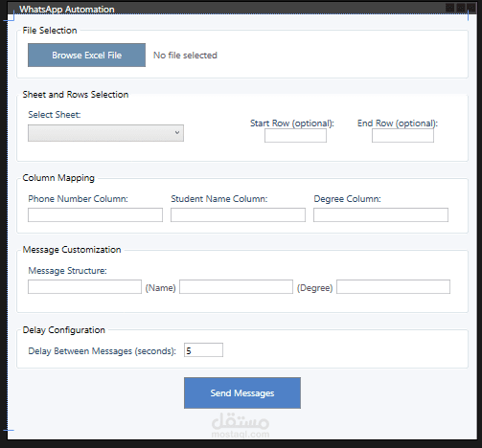Click the Browse Excel File button
This screenshot has height=448, width=482.
[86, 56]
